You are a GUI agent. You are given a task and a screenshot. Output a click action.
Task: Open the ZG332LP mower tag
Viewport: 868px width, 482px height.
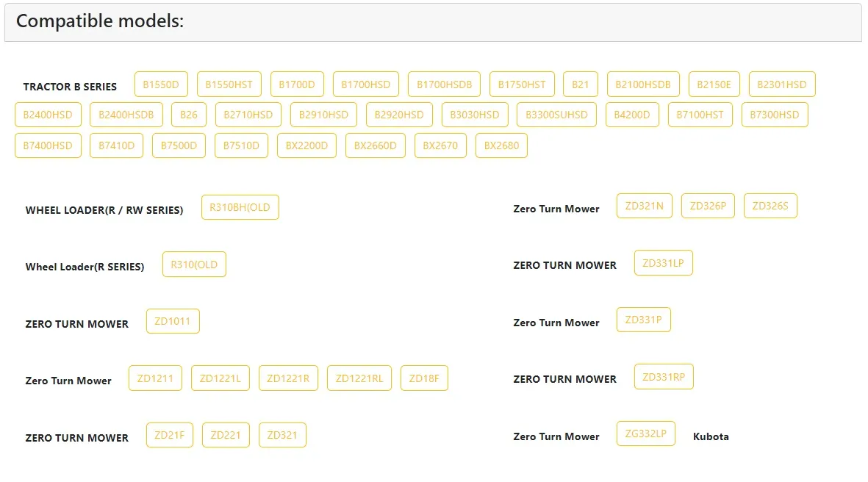tap(645, 434)
